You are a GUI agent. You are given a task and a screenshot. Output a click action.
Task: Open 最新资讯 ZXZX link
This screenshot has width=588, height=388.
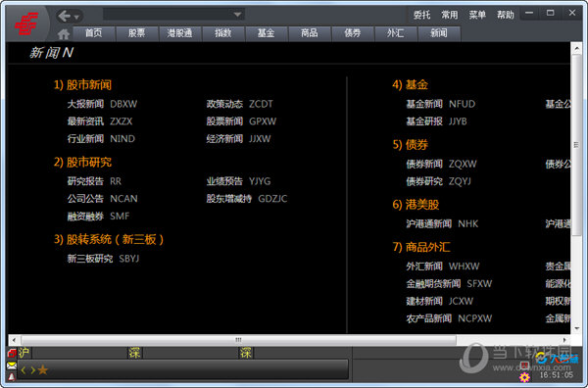pos(100,121)
